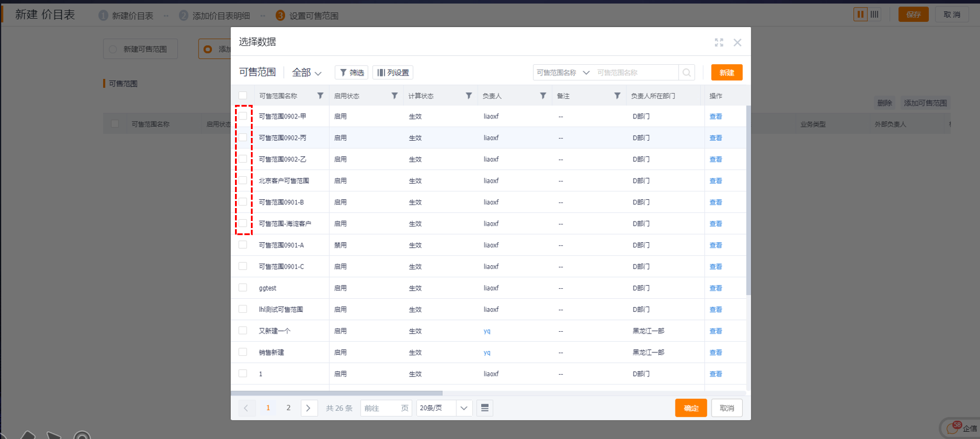Click the 计算状态 column filter icon

469,95
